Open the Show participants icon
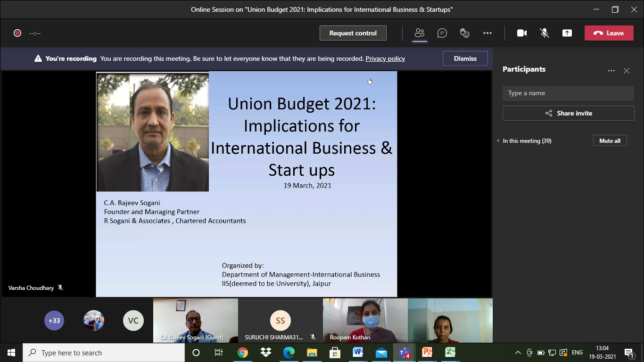 pyautogui.click(x=419, y=33)
